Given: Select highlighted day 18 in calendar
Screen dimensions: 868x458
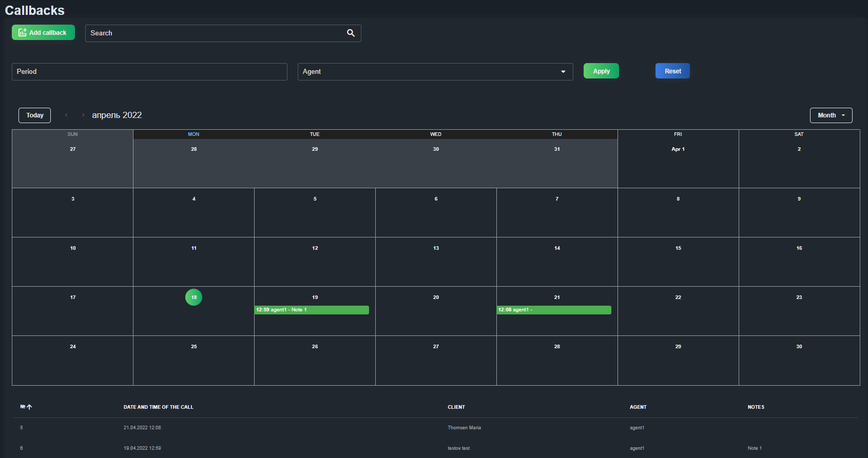Looking at the screenshot, I should (x=194, y=297).
